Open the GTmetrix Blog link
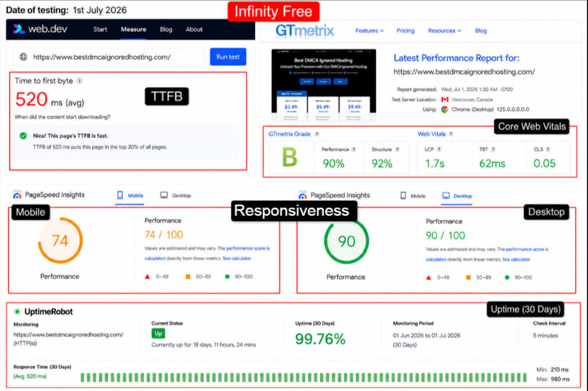The image size is (588, 391). pyautogui.click(x=481, y=31)
